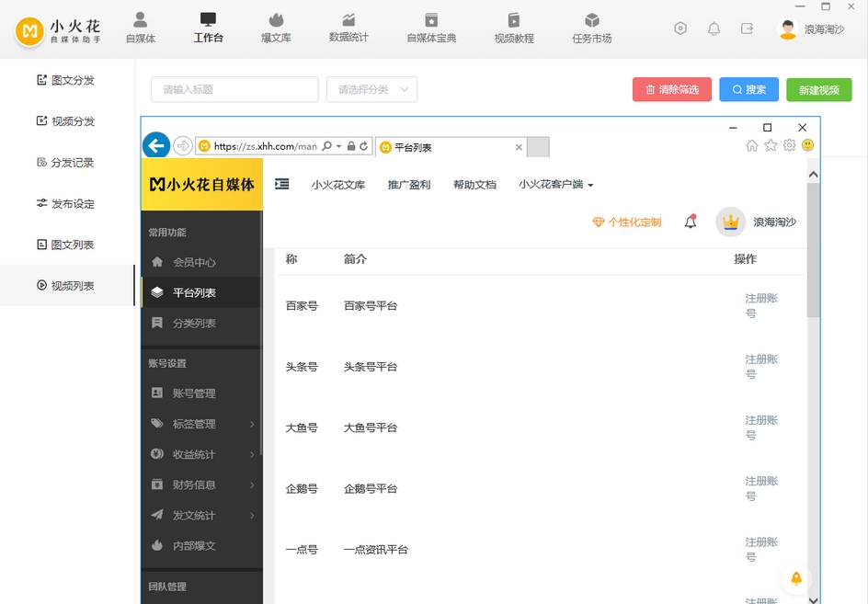Click the hexagon settings icon in header
The image size is (868, 604).
(680, 28)
